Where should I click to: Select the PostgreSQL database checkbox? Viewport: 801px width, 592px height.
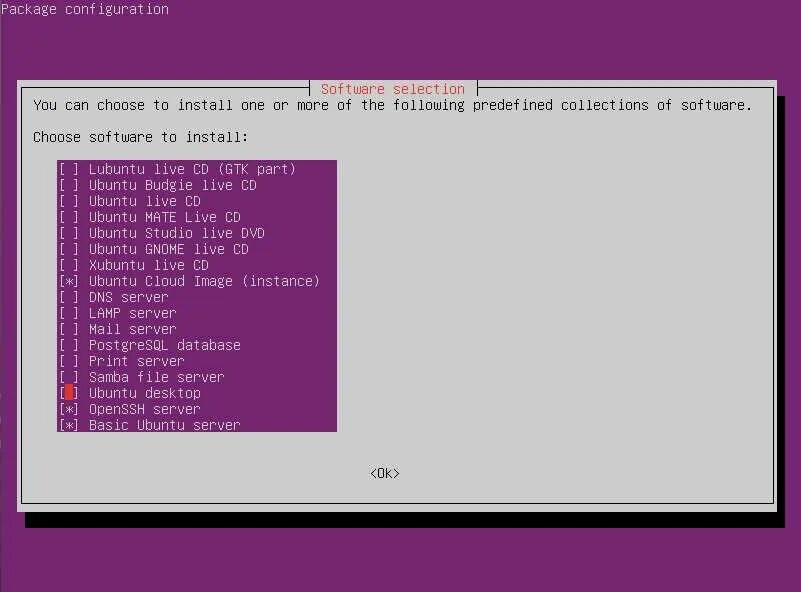point(69,345)
